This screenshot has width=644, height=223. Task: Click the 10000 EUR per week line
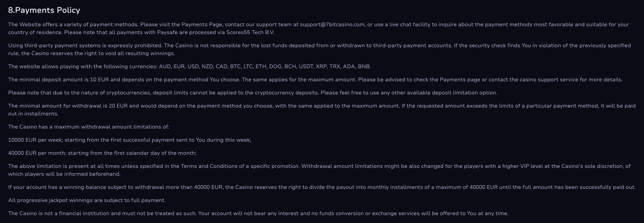click(129, 140)
